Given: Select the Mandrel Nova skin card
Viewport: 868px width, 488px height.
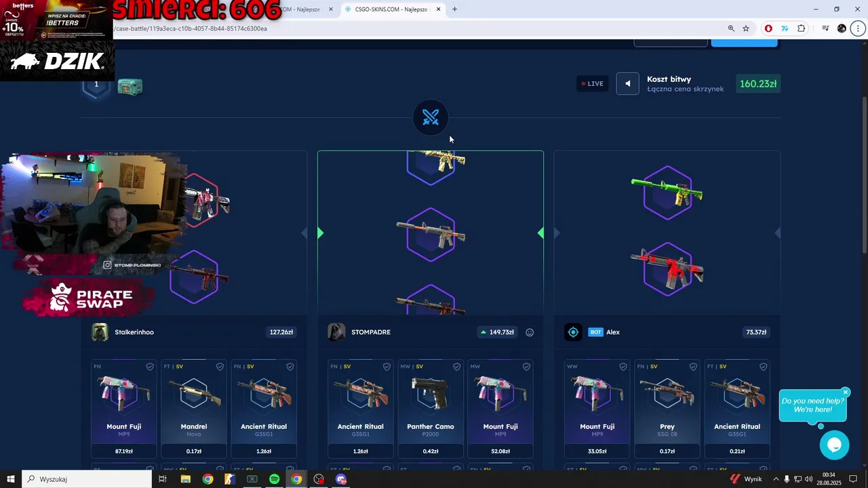Looking at the screenshot, I should [194, 409].
